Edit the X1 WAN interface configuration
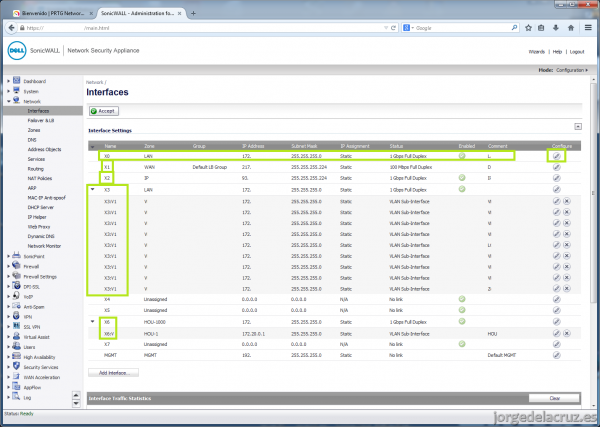Image resolution: width=600 pixels, height=427 pixels. pos(556,167)
